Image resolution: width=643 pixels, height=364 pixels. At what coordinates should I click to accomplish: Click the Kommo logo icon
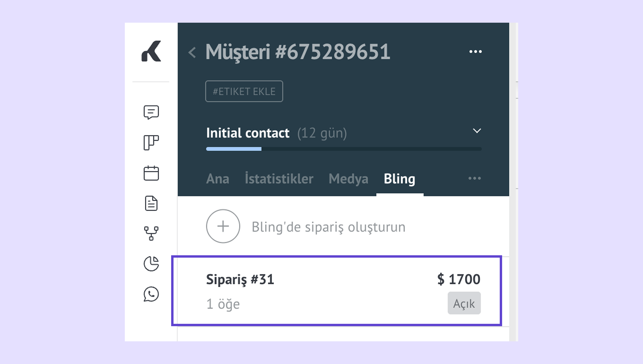click(151, 51)
